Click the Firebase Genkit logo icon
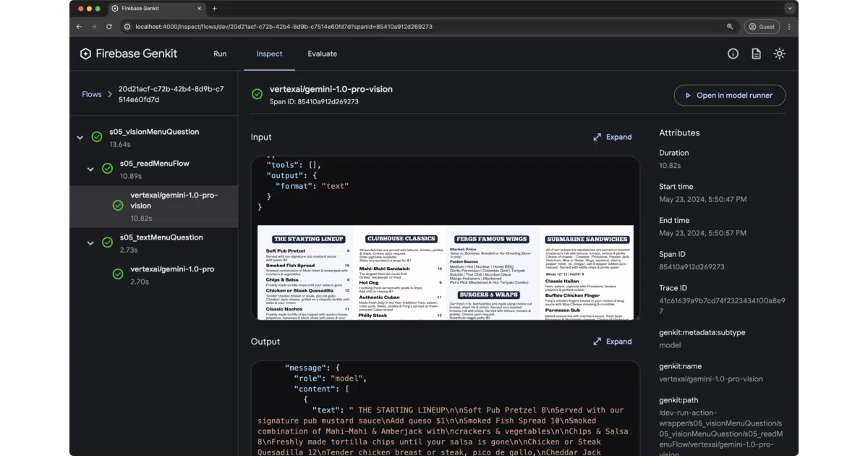 tap(85, 54)
